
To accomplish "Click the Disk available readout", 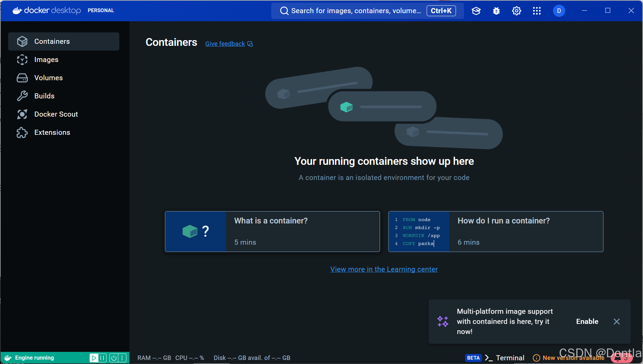I will pos(252,358).
